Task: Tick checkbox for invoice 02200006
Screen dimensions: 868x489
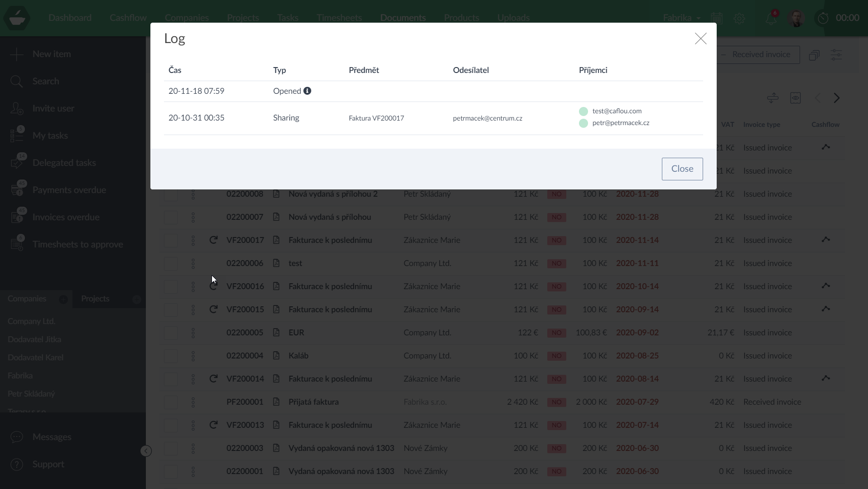Action: tap(171, 263)
